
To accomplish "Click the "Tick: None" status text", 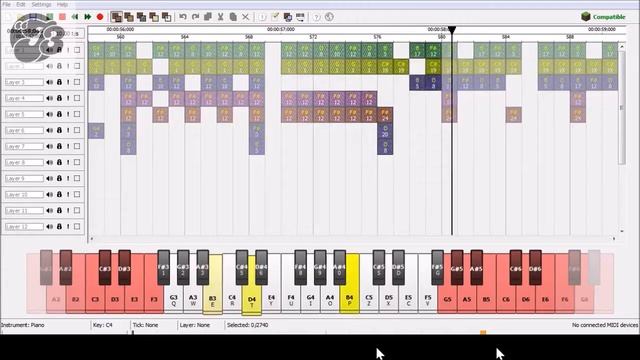I will click(x=145, y=325).
